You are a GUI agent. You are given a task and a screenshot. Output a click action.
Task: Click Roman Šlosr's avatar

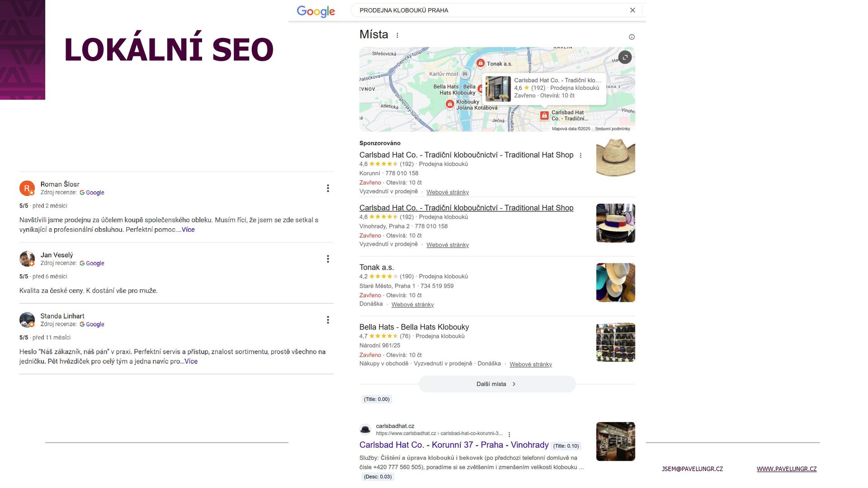click(27, 188)
